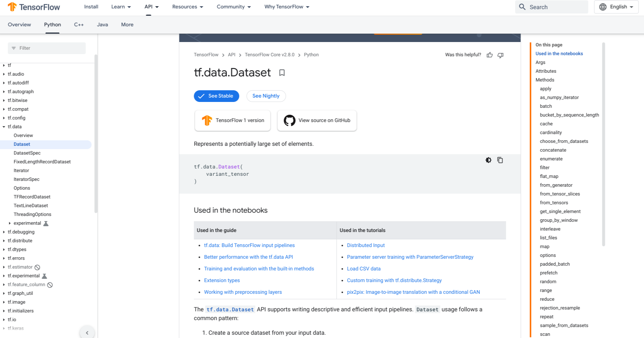Click the globe icon next to English
Image resolution: width=644 pixels, height=338 pixels.
tap(603, 7)
